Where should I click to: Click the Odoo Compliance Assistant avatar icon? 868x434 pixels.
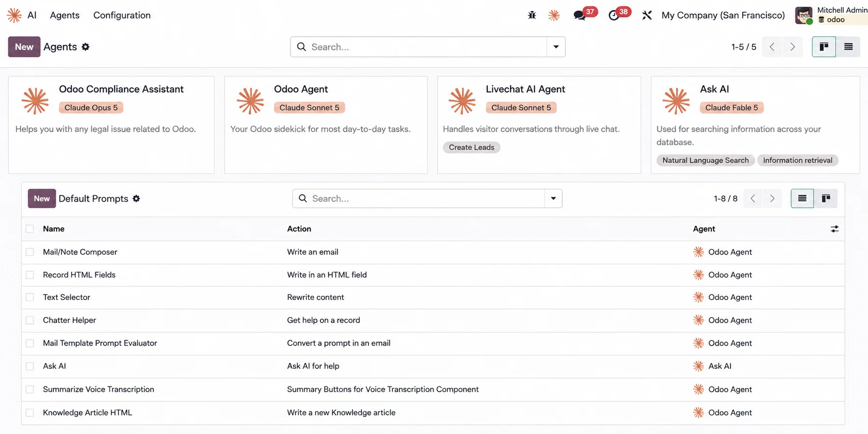(35, 101)
